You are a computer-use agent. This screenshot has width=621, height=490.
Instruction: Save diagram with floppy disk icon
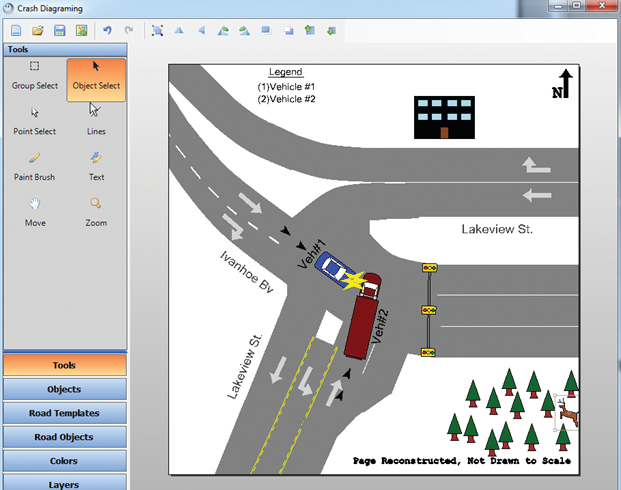59,31
